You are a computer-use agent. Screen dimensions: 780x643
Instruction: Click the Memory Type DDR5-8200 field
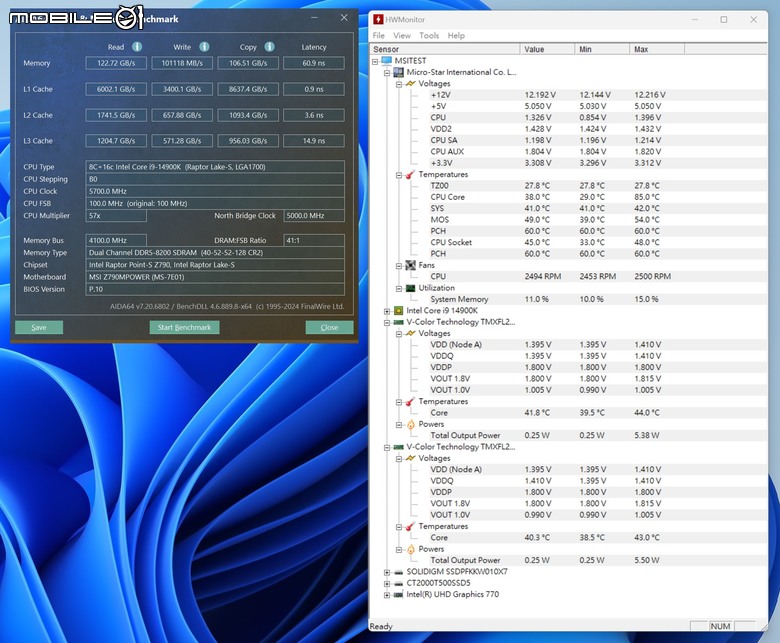click(215, 253)
